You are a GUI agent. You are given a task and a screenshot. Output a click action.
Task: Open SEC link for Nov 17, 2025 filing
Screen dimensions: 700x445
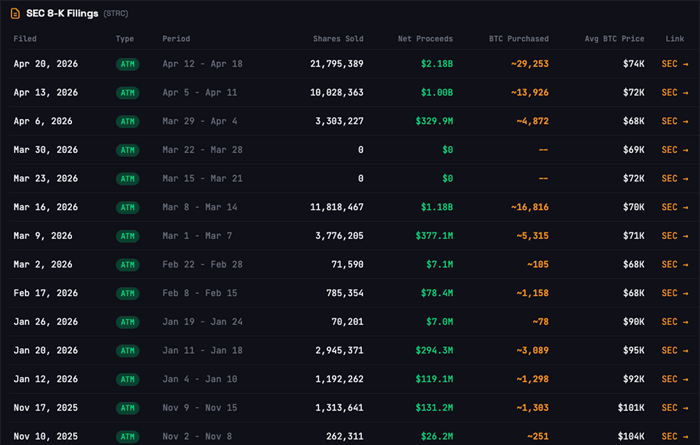(x=674, y=408)
